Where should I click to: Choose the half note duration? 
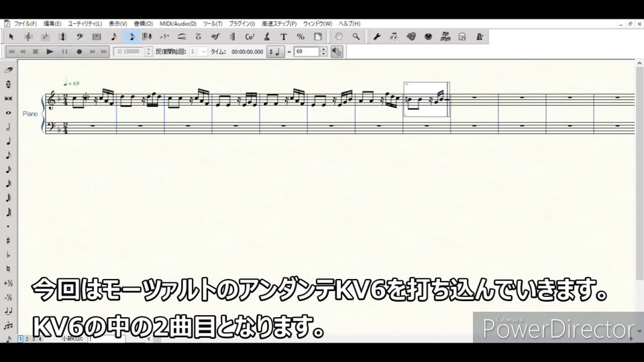[x=8, y=127]
